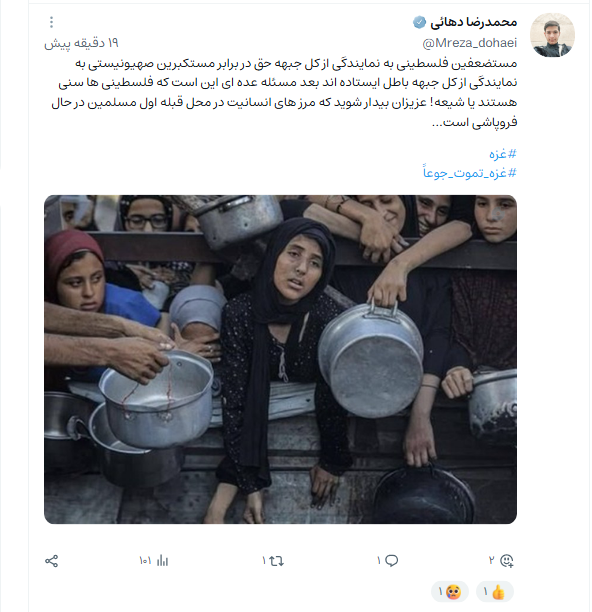Viewport: 592px width, 612px height.
Task: Open the hashtag #غزه_تموت_جوعاً
Action: point(470,172)
